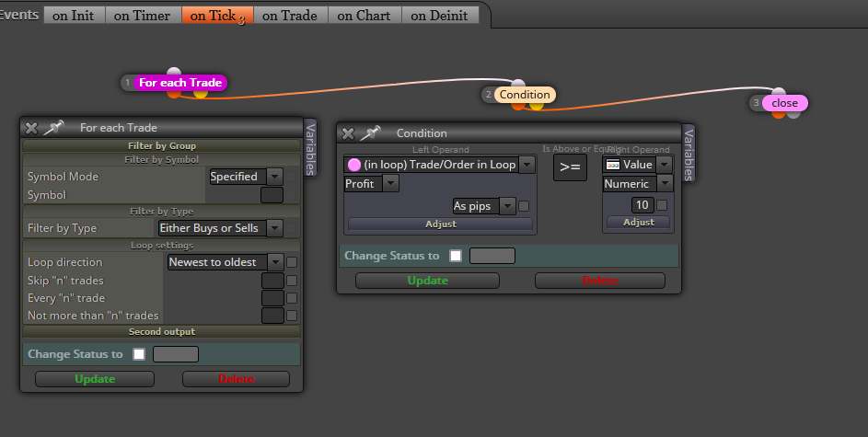Open the Profit property dropdown
The height and width of the screenshot is (437, 868).
tap(371, 184)
